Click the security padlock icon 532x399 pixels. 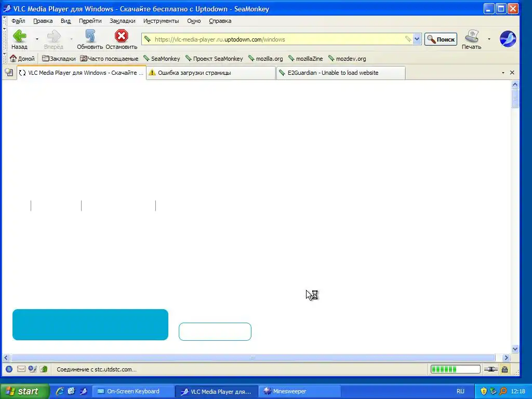point(505,369)
